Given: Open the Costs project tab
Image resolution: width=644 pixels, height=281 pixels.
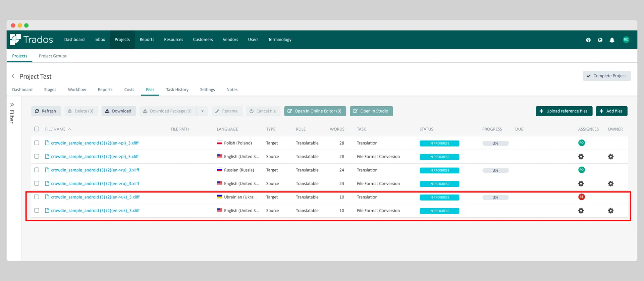Looking at the screenshot, I should coord(129,90).
